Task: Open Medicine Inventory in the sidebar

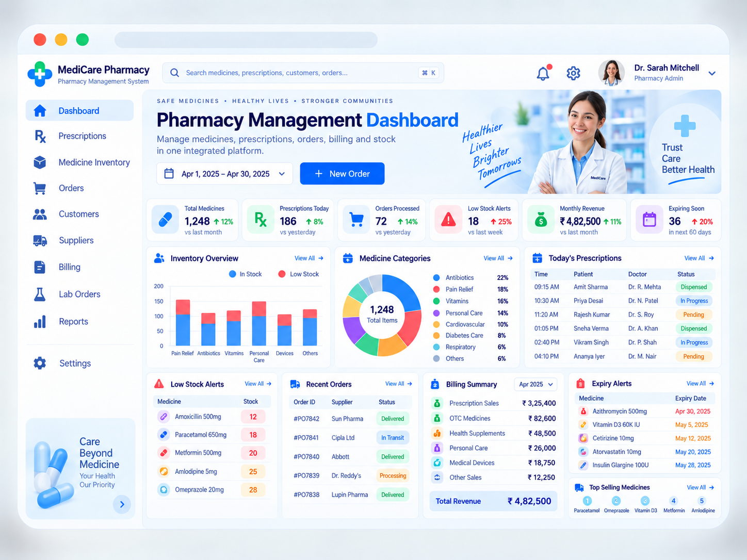Action: coord(79,162)
